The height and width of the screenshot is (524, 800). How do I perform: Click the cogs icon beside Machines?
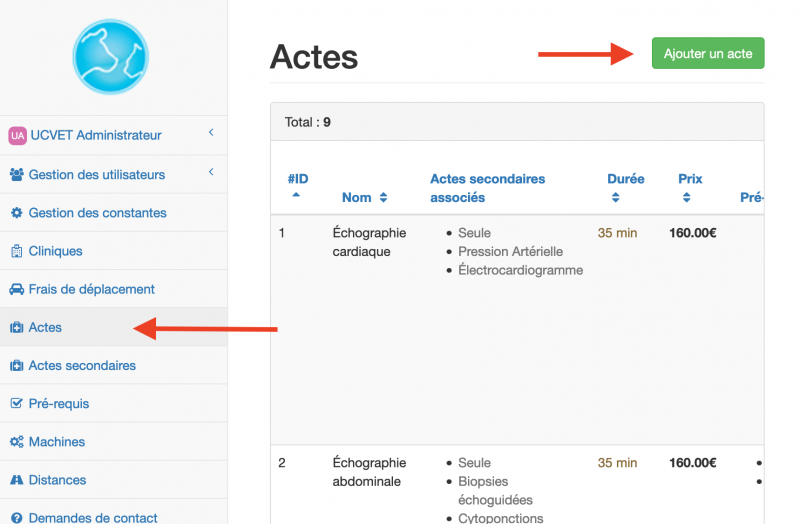pos(17,442)
